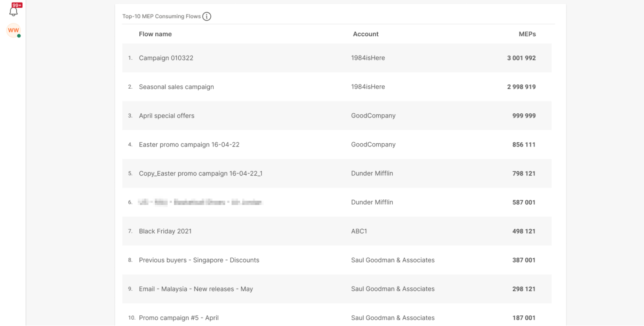This screenshot has height=326, width=644.
Task: Open the Campaign 010322 flow
Action: tap(166, 58)
